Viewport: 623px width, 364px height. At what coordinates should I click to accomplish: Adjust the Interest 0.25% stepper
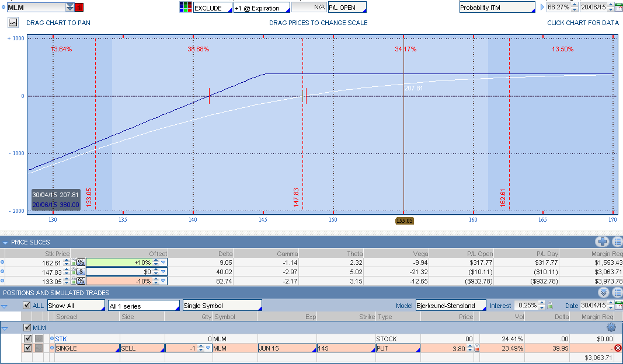pyautogui.click(x=542, y=305)
